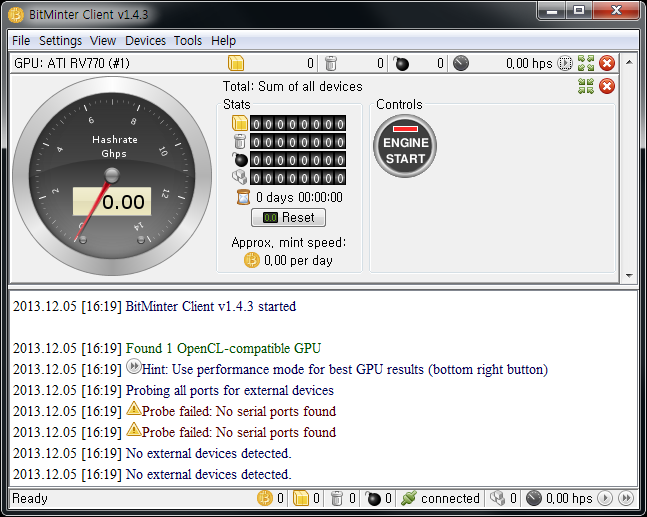Click the green connection plug icon

coord(409,498)
